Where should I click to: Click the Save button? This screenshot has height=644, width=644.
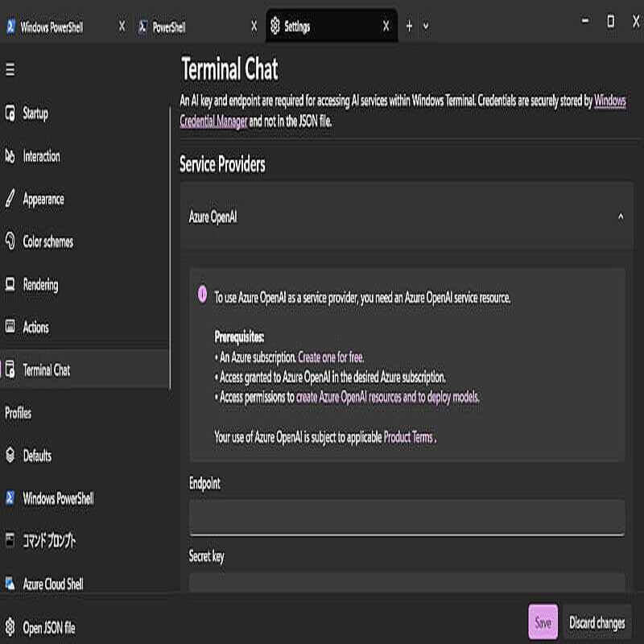[x=543, y=622]
